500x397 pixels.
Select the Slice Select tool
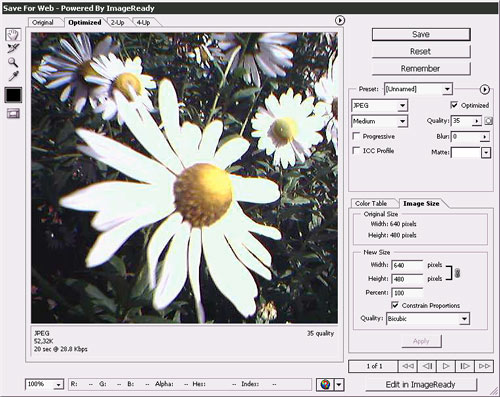click(13, 48)
